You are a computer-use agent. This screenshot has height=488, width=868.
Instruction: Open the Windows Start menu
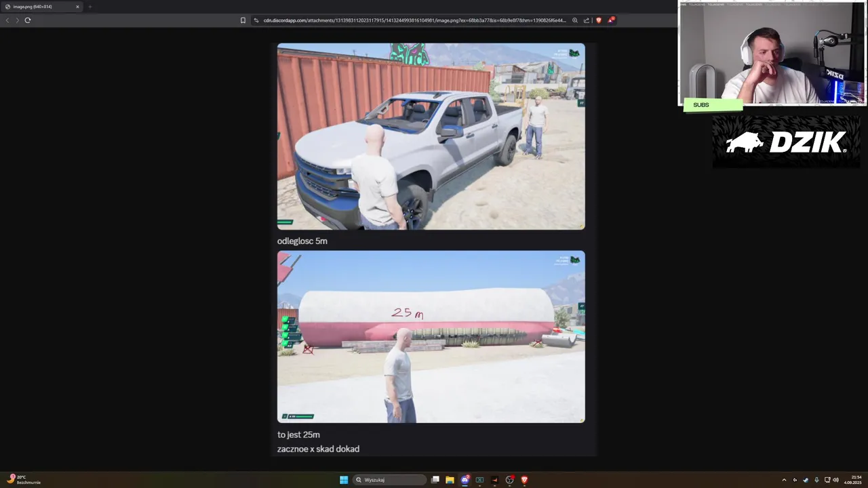[x=344, y=480]
